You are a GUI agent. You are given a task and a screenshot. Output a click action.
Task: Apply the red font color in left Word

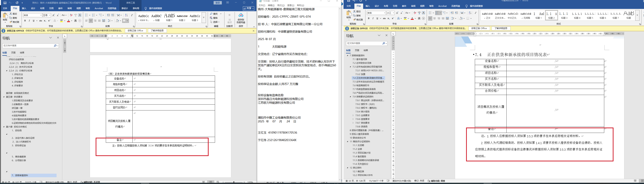pos(68,21)
